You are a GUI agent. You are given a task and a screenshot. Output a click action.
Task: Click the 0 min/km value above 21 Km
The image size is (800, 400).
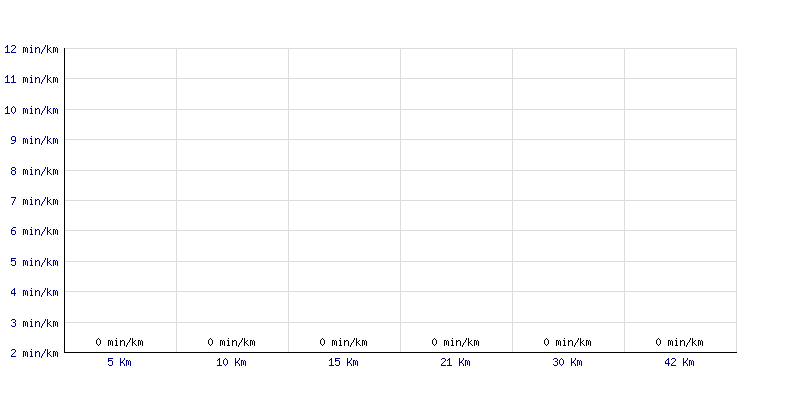tap(455, 342)
